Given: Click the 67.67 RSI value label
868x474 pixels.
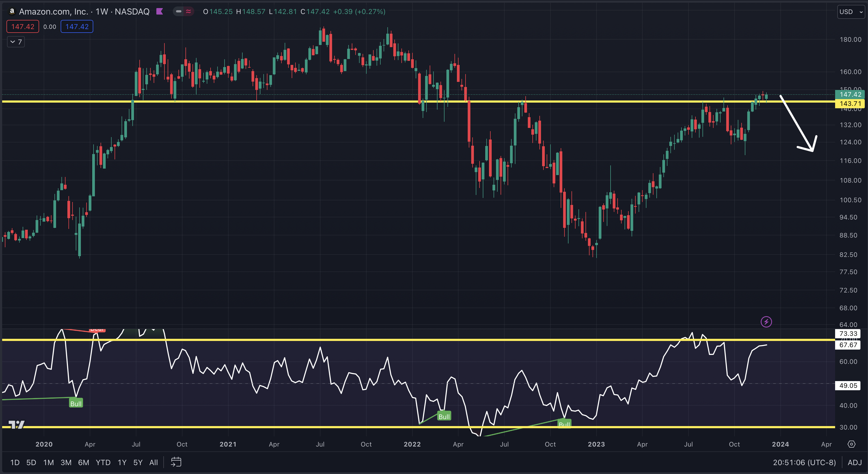Looking at the screenshot, I should click(848, 345).
